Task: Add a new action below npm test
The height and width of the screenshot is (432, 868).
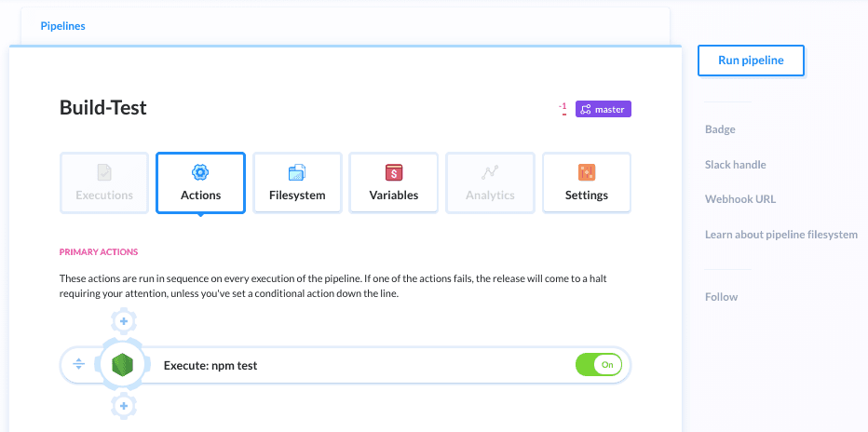Action: click(124, 406)
